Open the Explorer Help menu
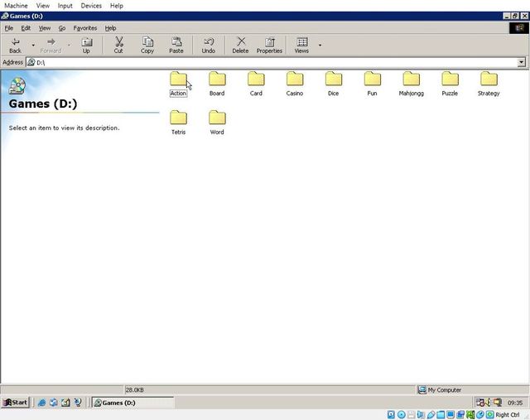This screenshot has width=530, height=420. click(x=110, y=28)
